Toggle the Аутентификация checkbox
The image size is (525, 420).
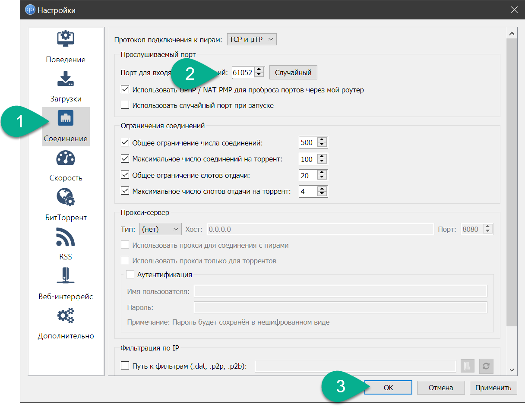[x=130, y=275]
